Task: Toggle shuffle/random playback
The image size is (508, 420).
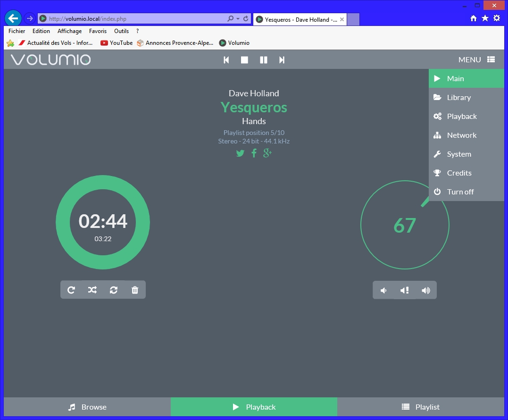Action: [x=92, y=290]
